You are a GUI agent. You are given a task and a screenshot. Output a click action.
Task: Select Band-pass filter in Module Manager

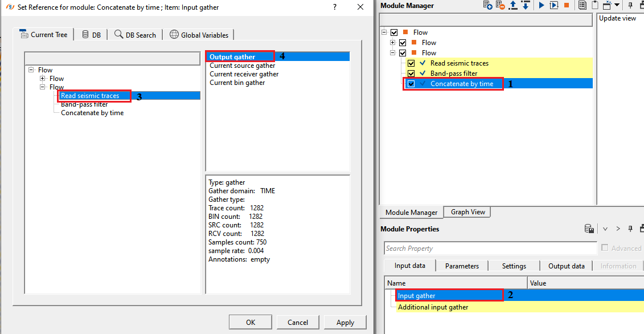tap(454, 74)
